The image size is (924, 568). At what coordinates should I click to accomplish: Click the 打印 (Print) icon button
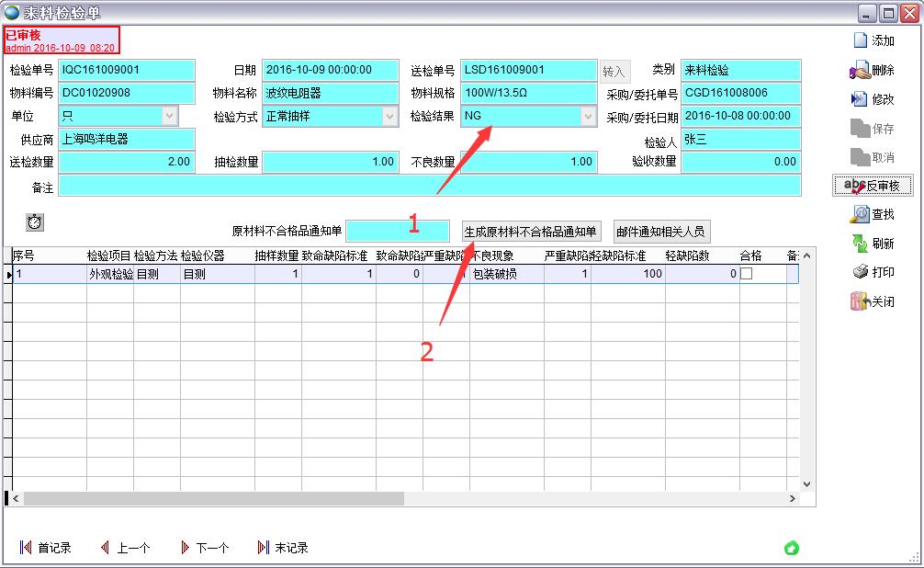(x=873, y=272)
